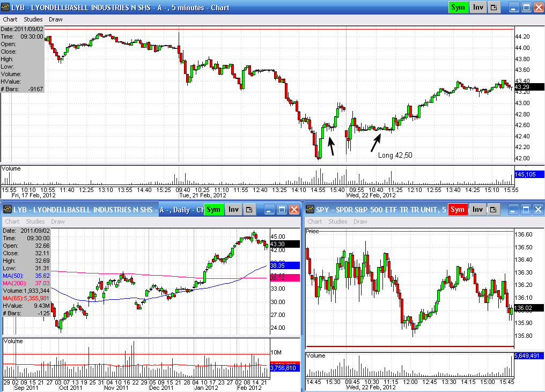Click the Inv button in the LYB 5-minute chart
545x392 pixels.
(x=477, y=8)
